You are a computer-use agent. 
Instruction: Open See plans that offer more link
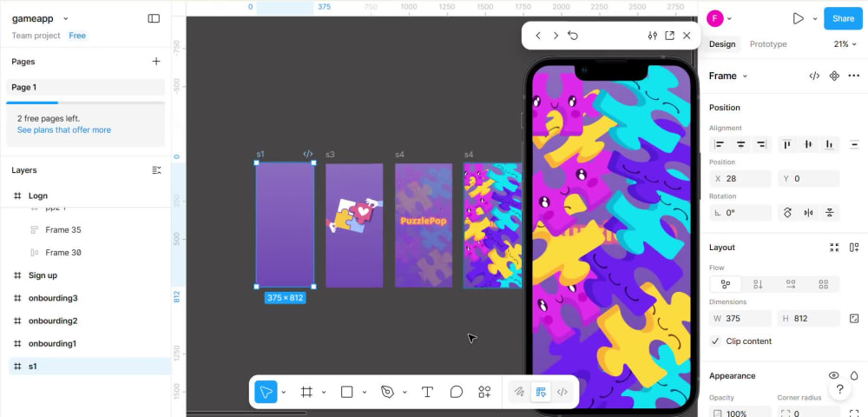tap(64, 129)
